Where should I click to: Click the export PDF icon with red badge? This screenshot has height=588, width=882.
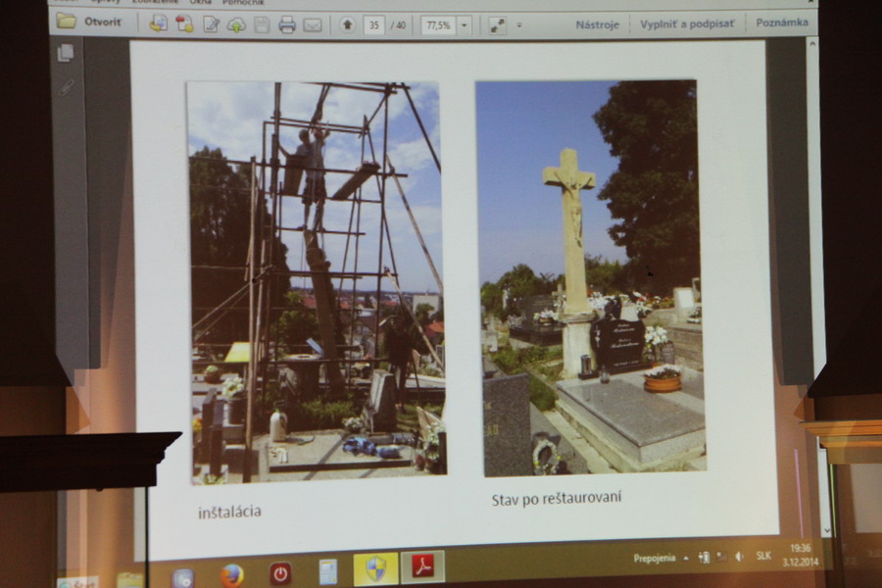184,24
